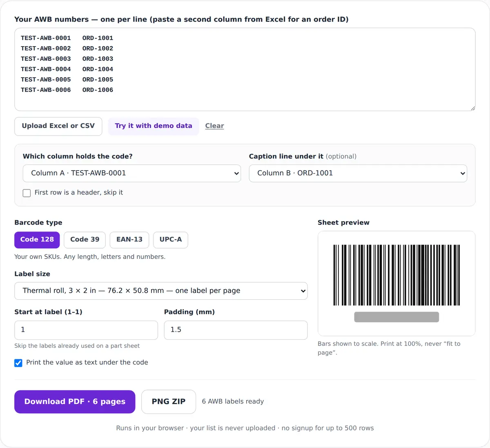This screenshot has height=448, width=490.
Task: Click the text-area resize handle
Action: [x=472, y=108]
